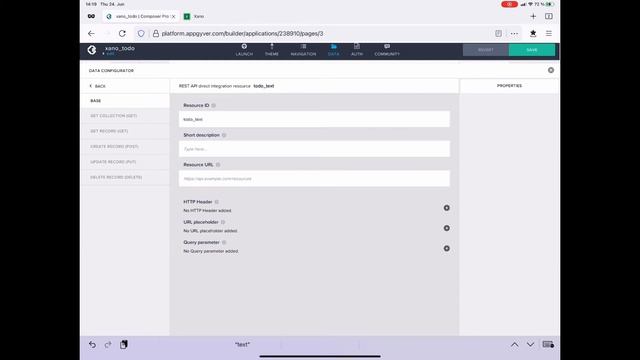The image size is (640, 360).
Task: Select UPDATE RECORD (PUT) tab
Action: [125, 162]
